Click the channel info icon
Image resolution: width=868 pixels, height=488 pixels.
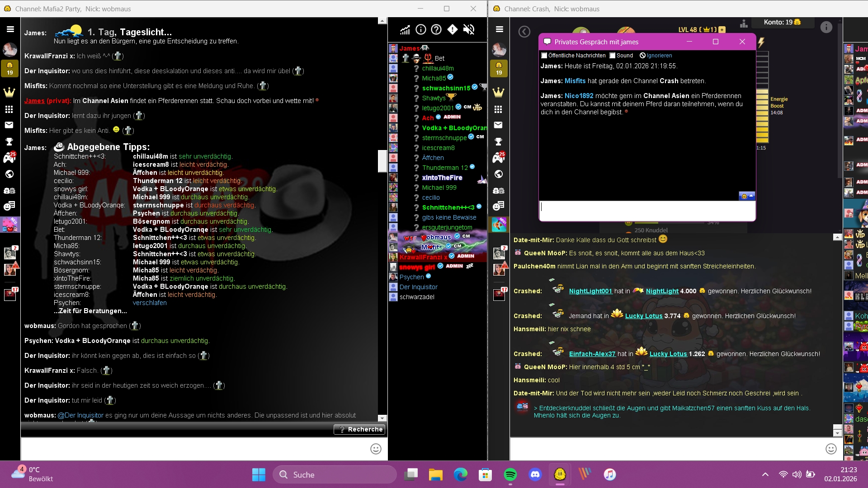click(420, 30)
